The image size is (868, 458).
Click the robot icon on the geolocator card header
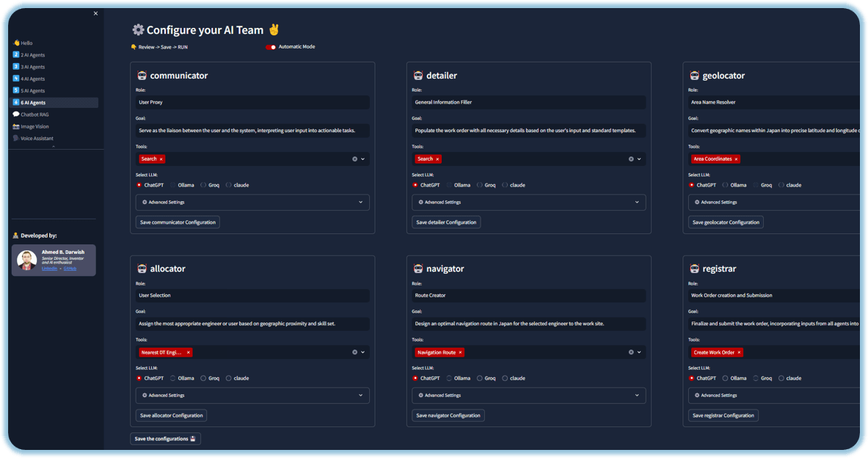click(694, 75)
